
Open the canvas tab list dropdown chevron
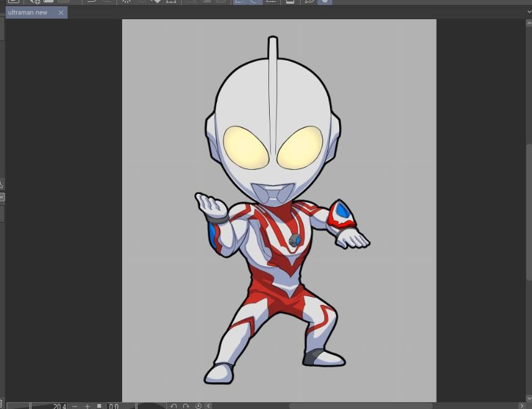[x=529, y=12]
